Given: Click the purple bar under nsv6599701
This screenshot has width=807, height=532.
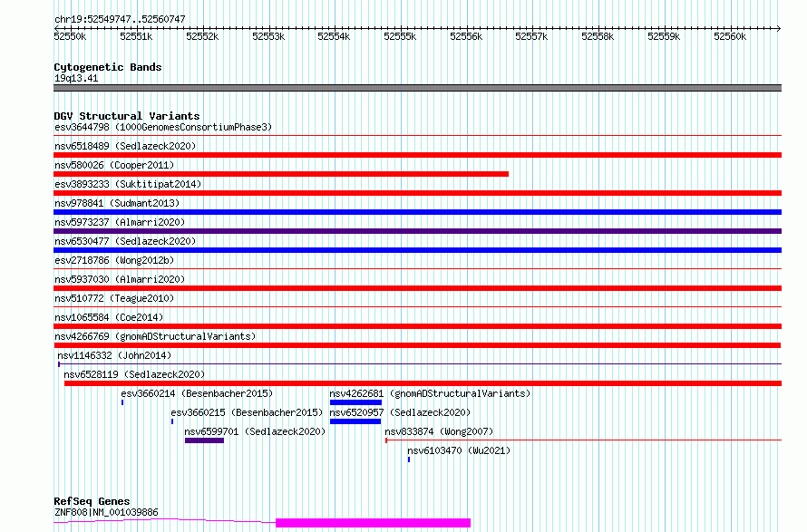Looking at the screenshot, I should [x=204, y=440].
